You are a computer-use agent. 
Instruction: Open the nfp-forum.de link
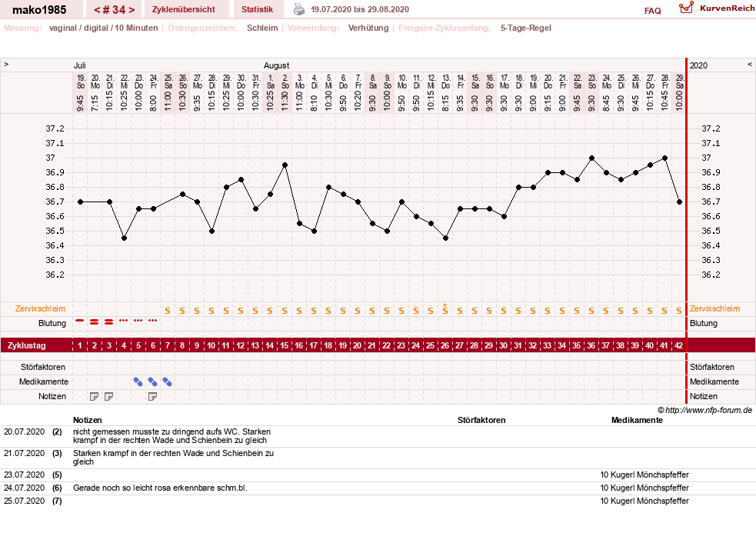[x=708, y=411]
